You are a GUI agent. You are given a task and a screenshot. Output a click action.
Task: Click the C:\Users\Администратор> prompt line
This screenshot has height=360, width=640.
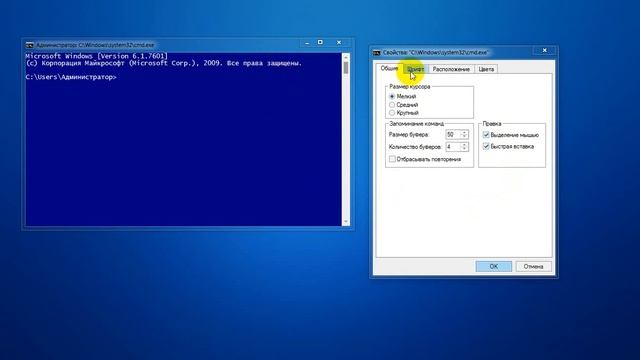71,77
